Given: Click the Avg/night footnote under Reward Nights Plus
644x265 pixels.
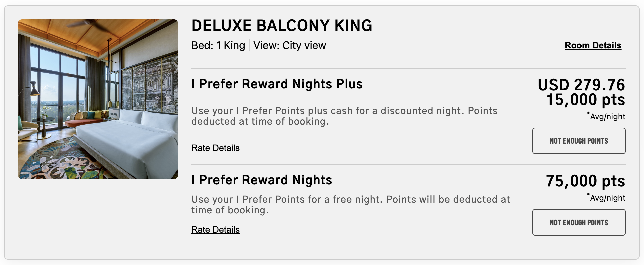Looking at the screenshot, I should tap(607, 117).
